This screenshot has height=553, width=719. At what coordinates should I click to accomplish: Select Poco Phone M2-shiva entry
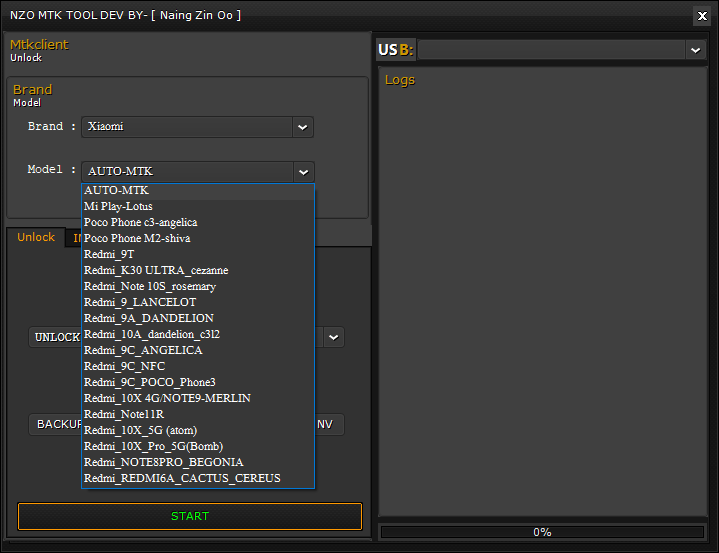(x=137, y=238)
